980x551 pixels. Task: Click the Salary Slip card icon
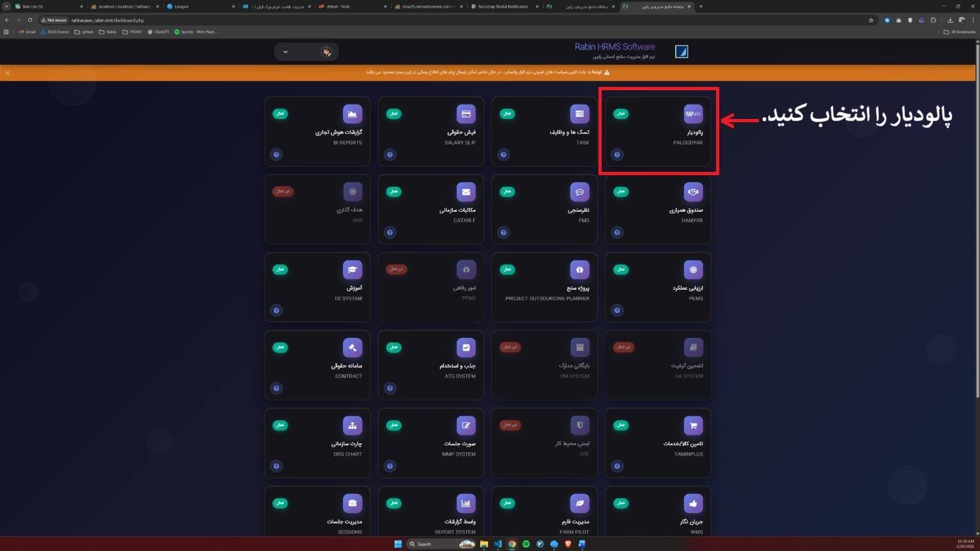[x=466, y=114]
